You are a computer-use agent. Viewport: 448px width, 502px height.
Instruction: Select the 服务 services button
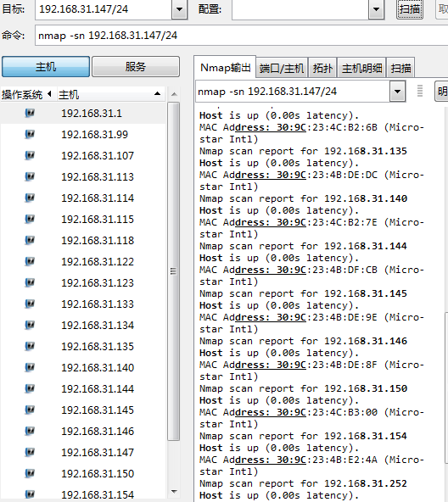click(x=136, y=67)
